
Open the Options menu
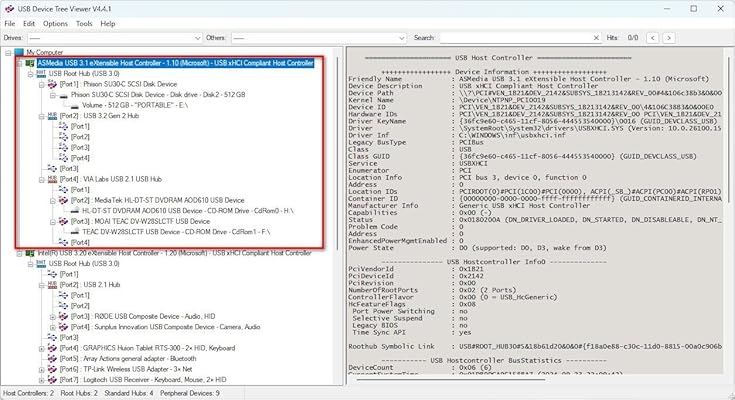point(56,22)
